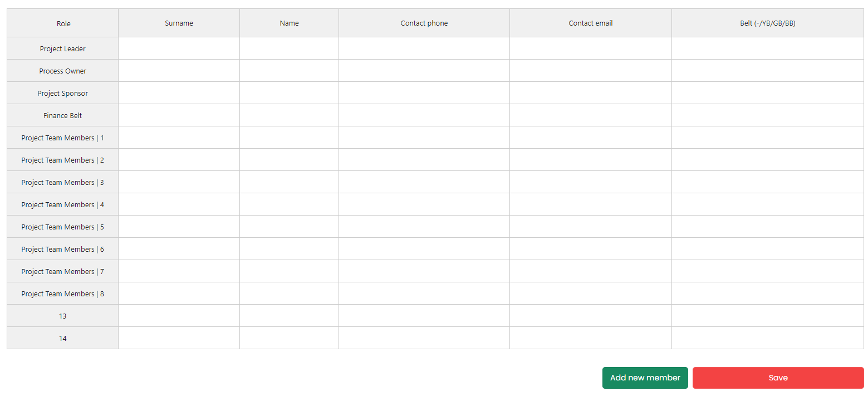
Task: Click the red Save button
Action: [x=778, y=378]
